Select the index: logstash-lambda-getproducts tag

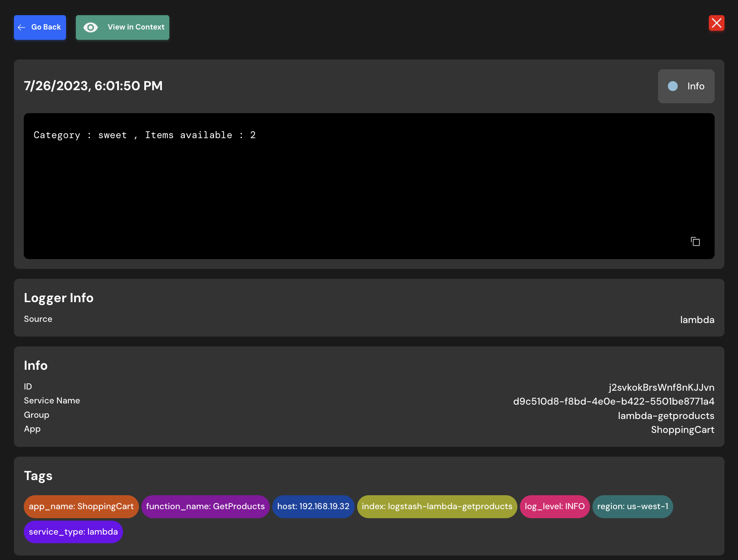tap(437, 507)
